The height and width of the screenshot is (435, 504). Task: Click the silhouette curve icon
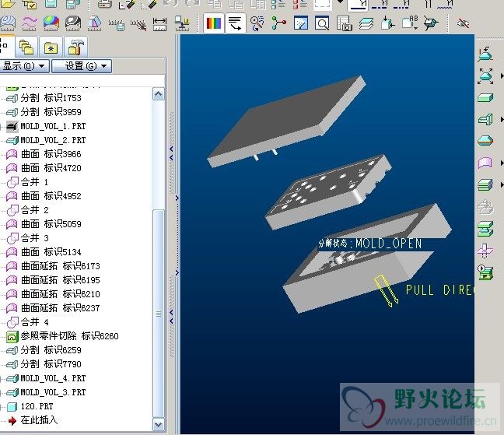click(485, 141)
